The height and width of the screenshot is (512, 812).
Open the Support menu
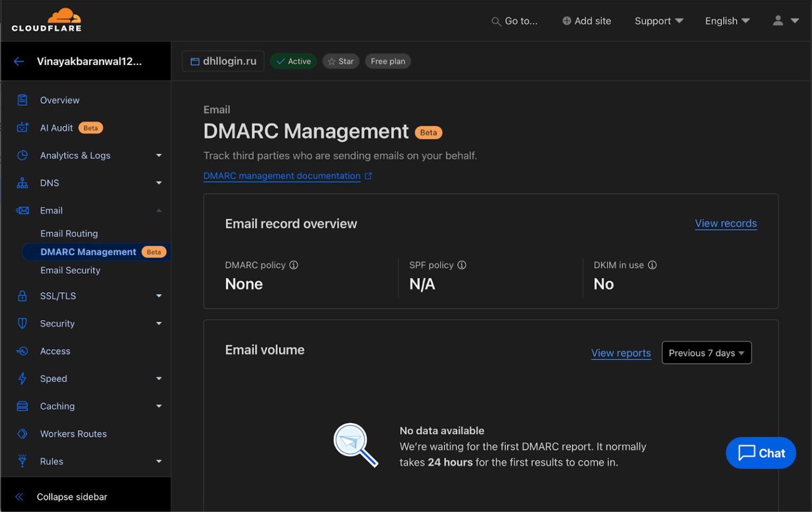pyautogui.click(x=658, y=21)
